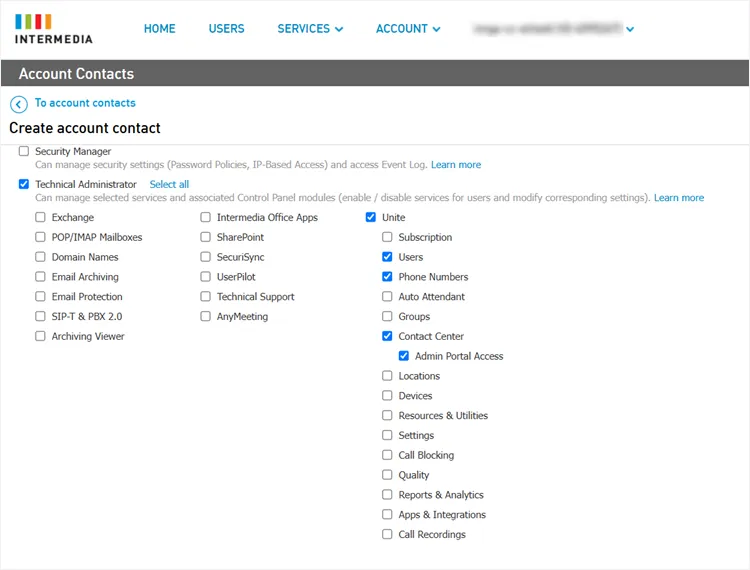Go to the USERS page
Screen dimensions: 750x570
coord(226,29)
